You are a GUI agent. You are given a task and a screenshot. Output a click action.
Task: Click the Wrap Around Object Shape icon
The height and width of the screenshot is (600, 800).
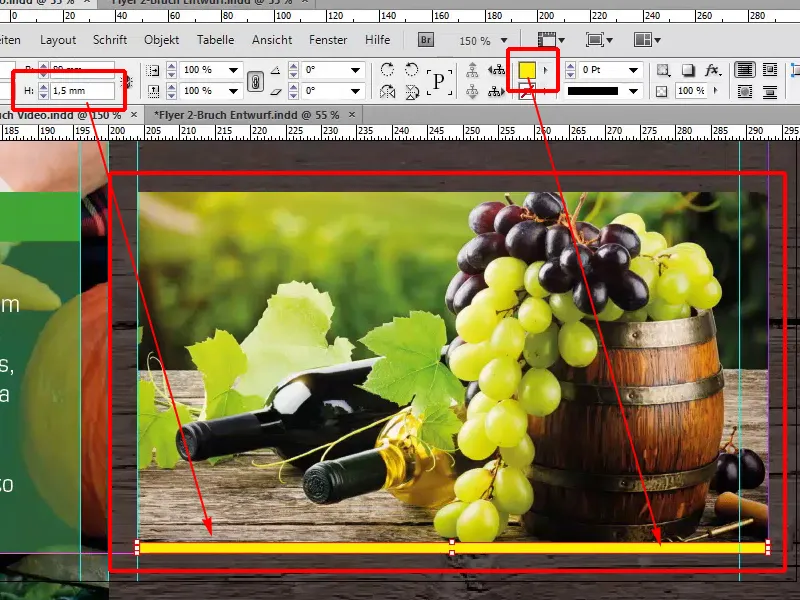click(745, 91)
